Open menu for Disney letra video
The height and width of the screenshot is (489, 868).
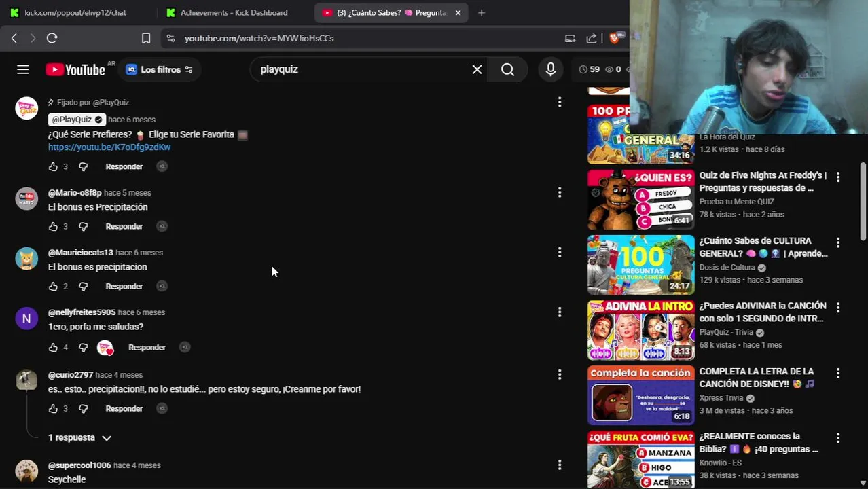(838, 373)
